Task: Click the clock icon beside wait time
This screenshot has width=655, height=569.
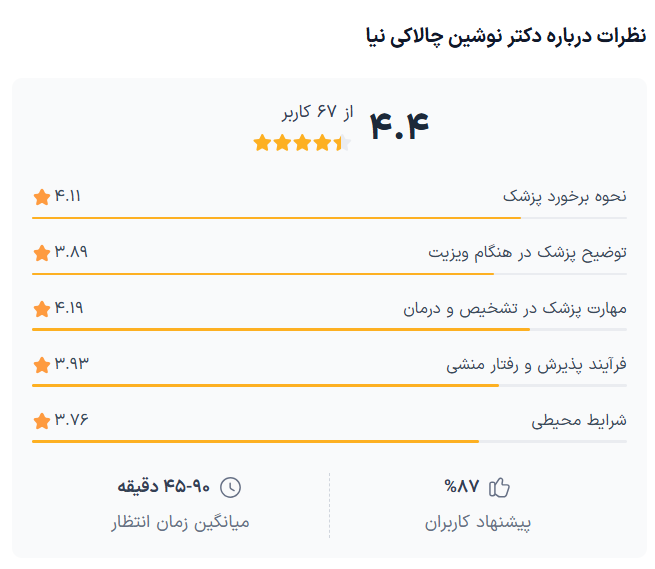Action: [x=230, y=487]
